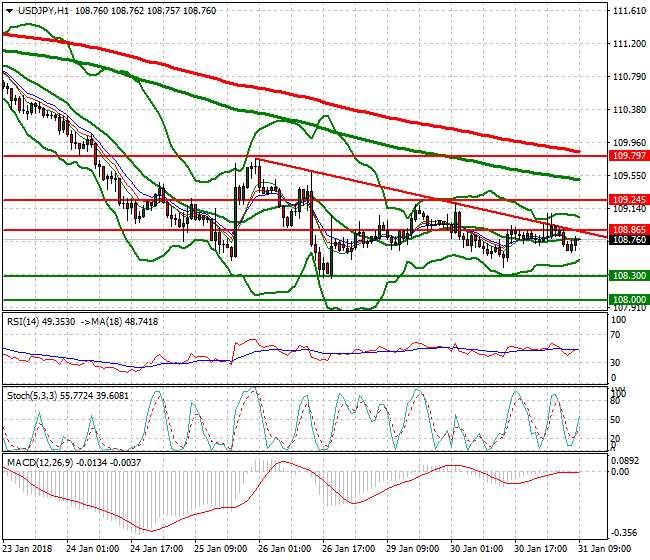Click the ->MA(18) 48.7418 reading
Screen dimensions: 650x560
pos(119,322)
